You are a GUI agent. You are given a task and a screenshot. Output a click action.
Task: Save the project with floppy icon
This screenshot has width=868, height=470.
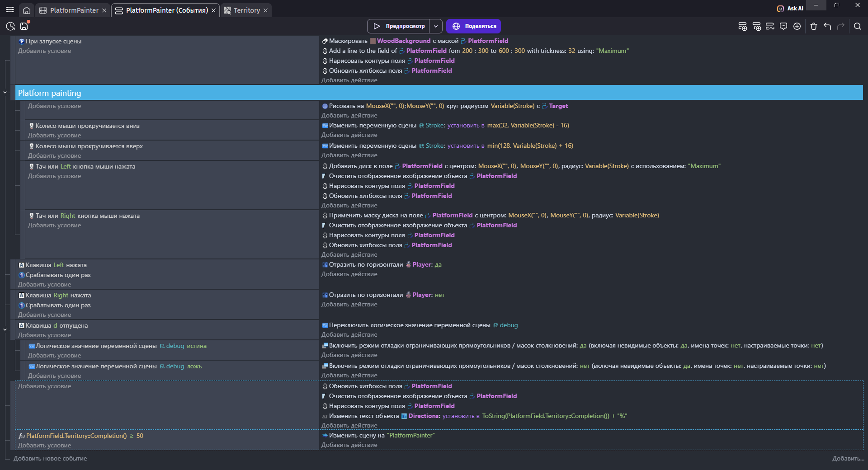coord(24,26)
